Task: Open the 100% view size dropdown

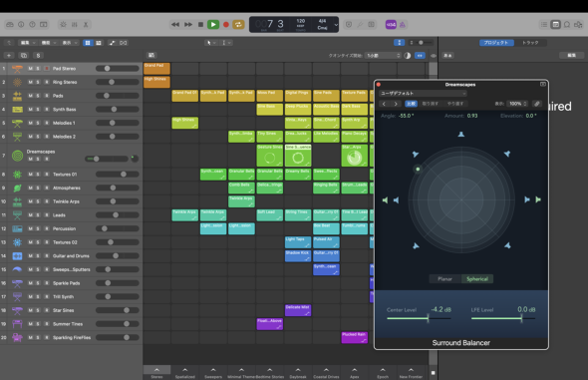Action: point(517,104)
